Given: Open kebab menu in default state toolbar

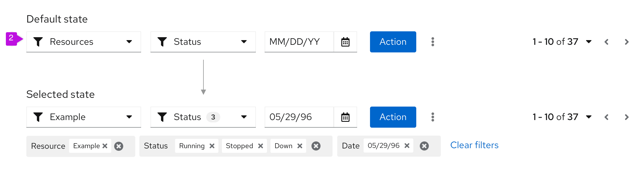Looking at the screenshot, I should click(x=433, y=42).
